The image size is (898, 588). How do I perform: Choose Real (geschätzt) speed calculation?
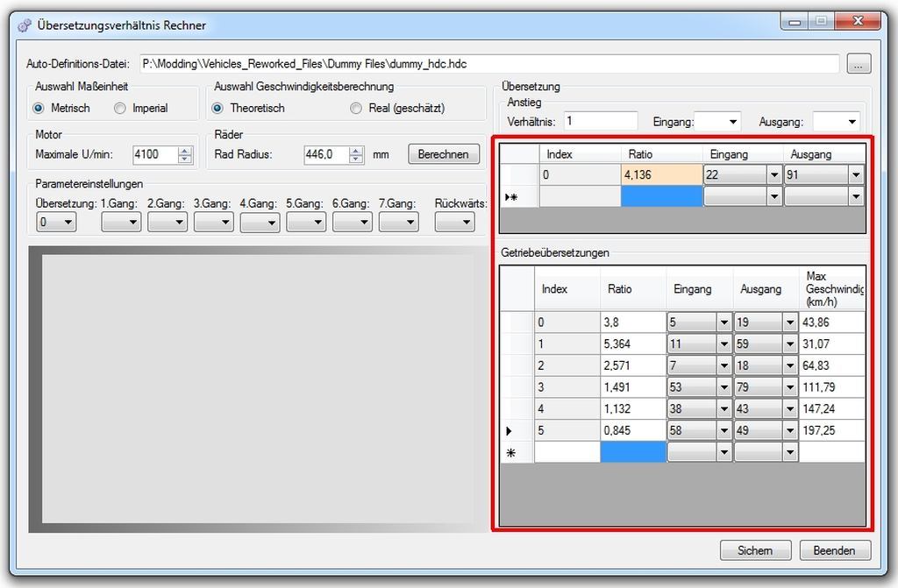[356, 108]
